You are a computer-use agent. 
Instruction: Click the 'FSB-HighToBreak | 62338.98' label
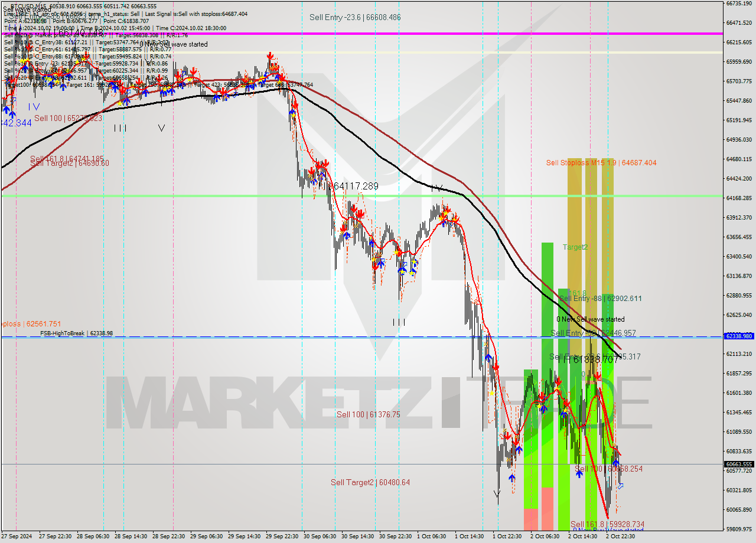(76, 333)
